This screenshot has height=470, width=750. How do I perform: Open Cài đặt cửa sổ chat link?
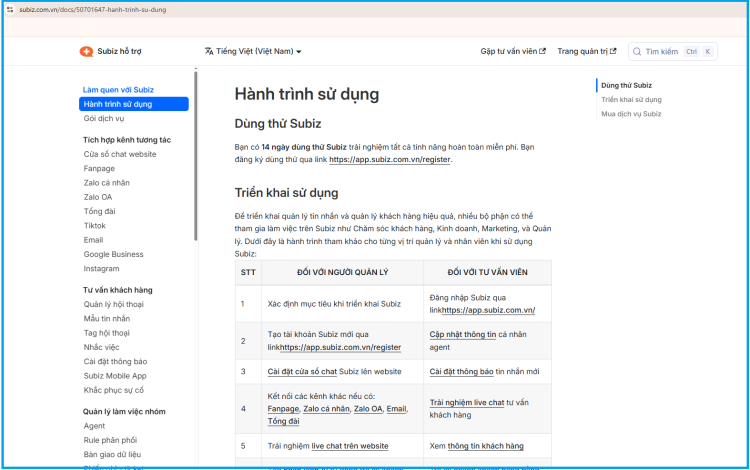coord(302,372)
